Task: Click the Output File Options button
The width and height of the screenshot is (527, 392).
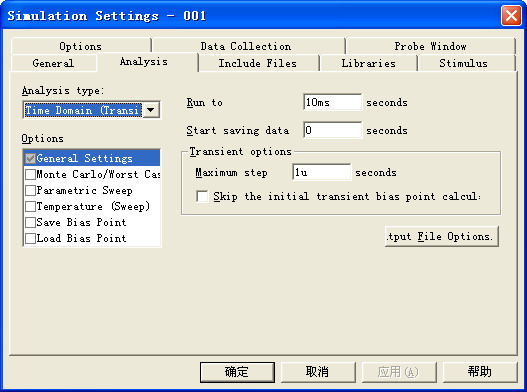Action: click(442, 236)
